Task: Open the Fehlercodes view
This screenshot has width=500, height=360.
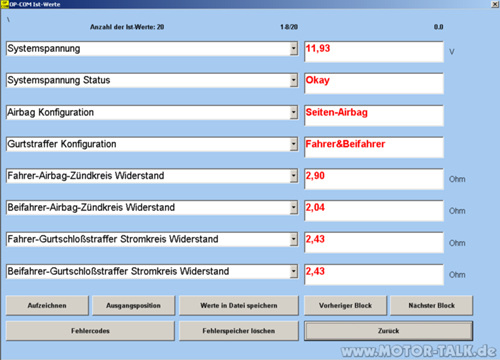Action: tap(90, 331)
